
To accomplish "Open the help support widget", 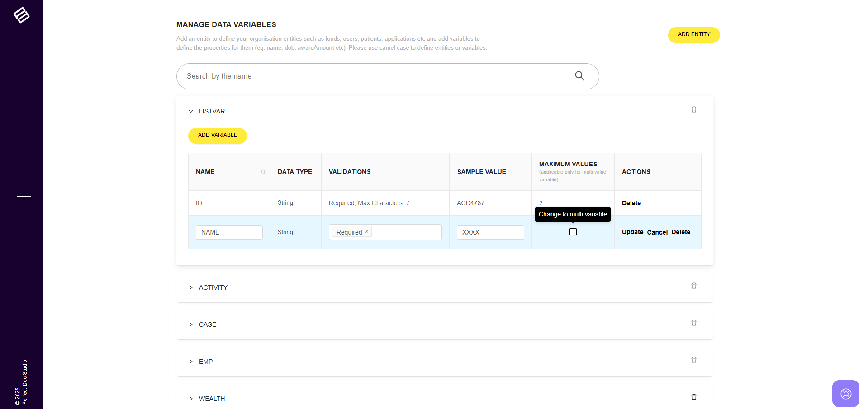I will [x=845, y=394].
